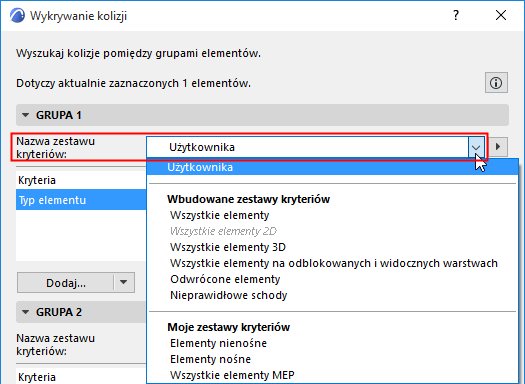Choose Wszystkie elementy 3D option
The image size is (525, 384).
click(x=228, y=247)
